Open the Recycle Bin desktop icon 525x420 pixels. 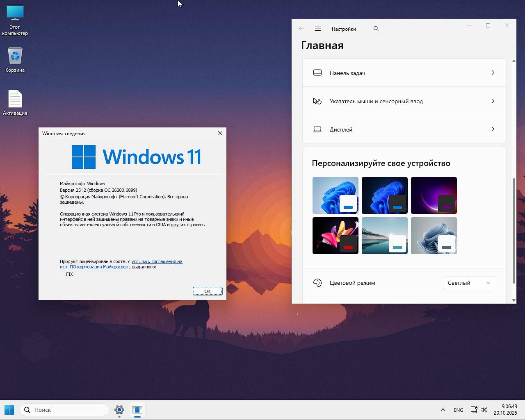[x=15, y=57]
